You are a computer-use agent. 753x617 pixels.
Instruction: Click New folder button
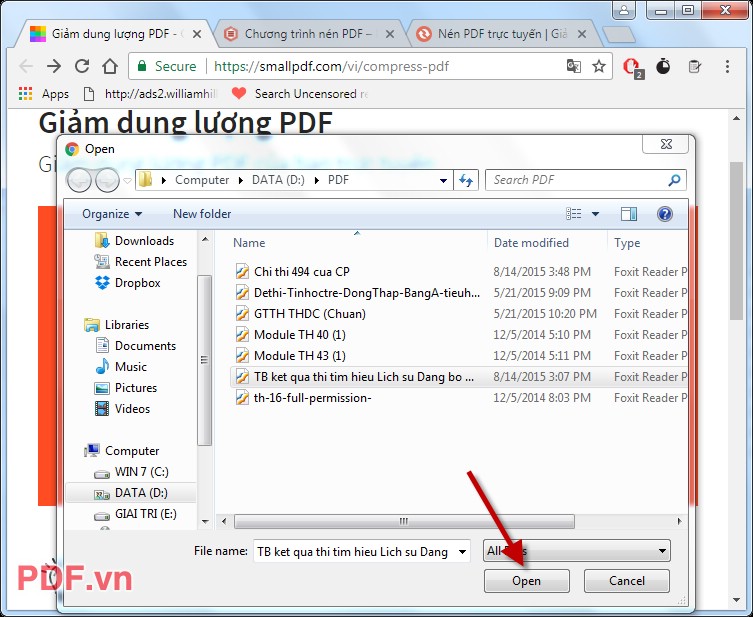pos(202,214)
